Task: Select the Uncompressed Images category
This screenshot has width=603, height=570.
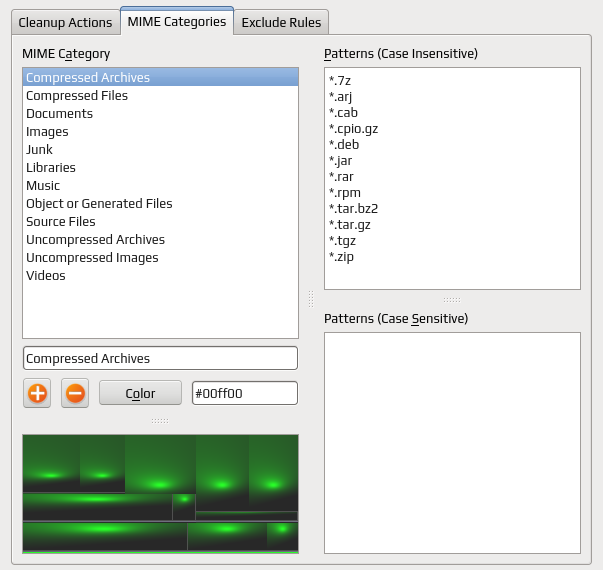Action: (160, 257)
